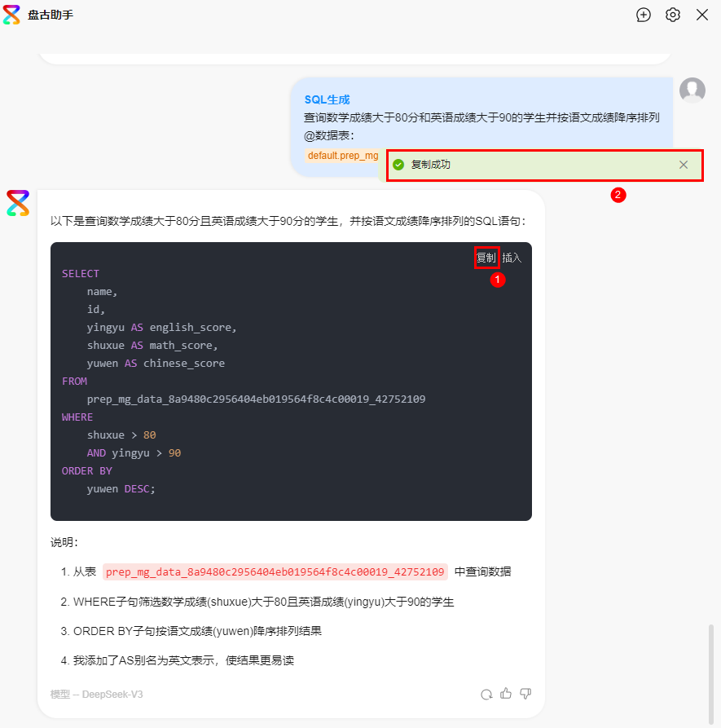Close the 盘古助手 panel
Viewport: 721px width, 728px height.
[x=702, y=15]
